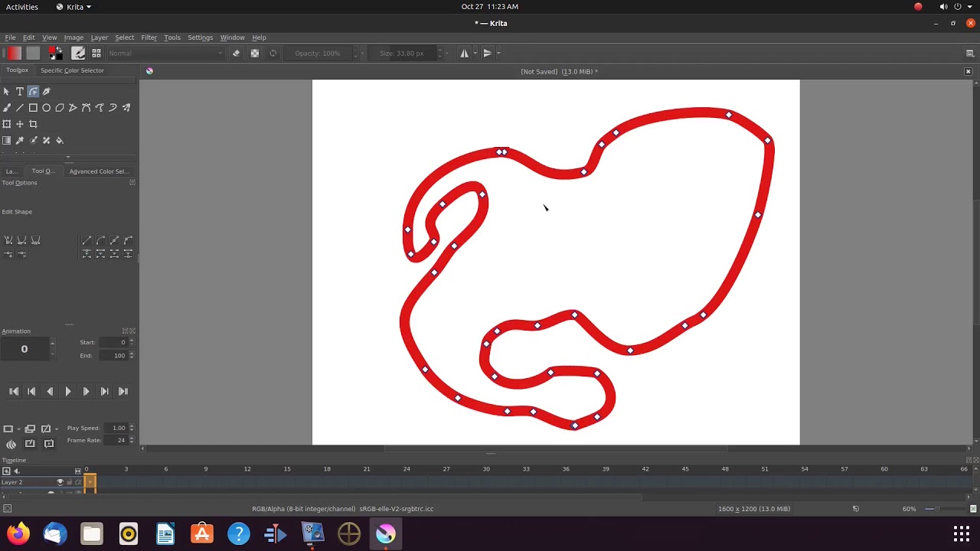Image resolution: width=980 pixels, height=551 pixels.
Task: Toggle onion skins button
Action: 11,444
